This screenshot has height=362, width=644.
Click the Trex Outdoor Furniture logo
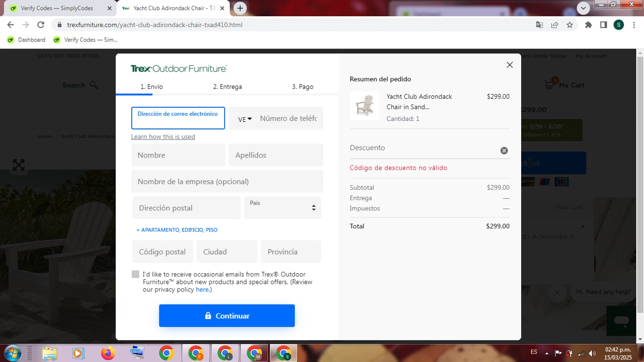[179, 69]
